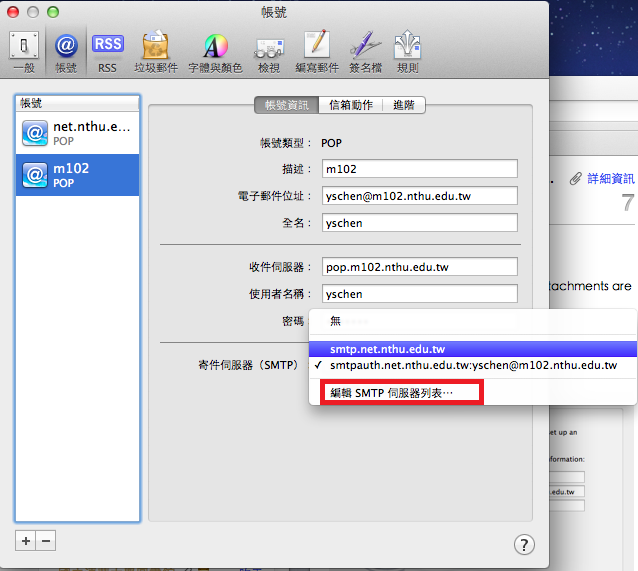Switch to the 進階 advanced tab

tap(404, 105)
